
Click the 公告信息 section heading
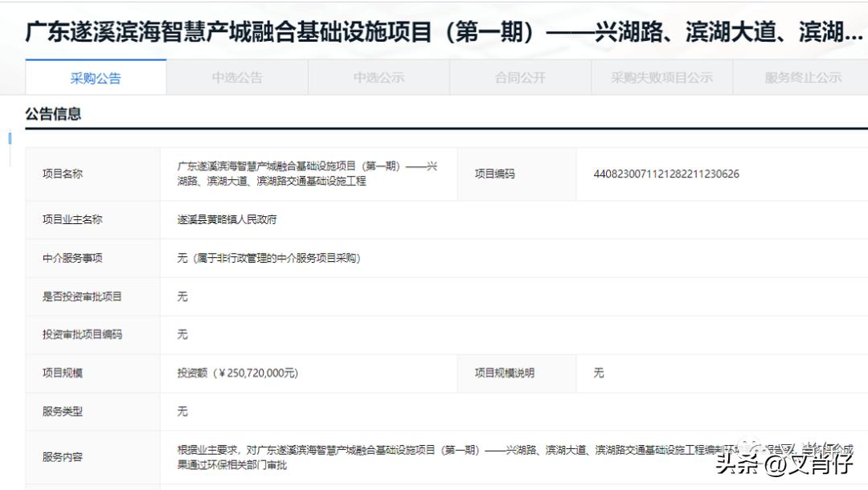coord(51,114)
